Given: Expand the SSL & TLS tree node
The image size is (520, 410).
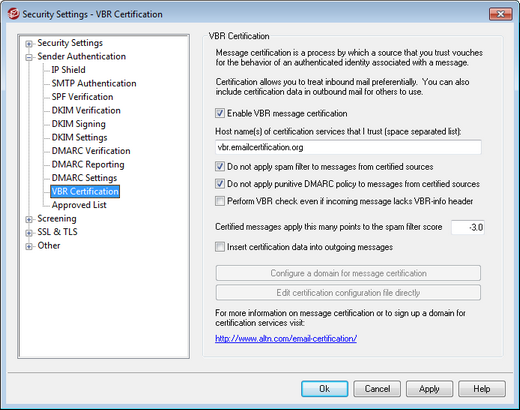Looking at the screenshot, I should click(29, 233).
